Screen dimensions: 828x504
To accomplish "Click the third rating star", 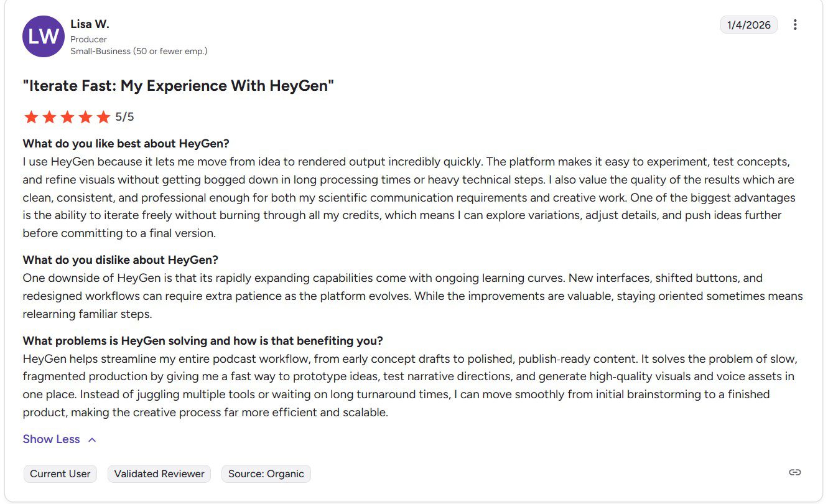I will tap(67, 117).
